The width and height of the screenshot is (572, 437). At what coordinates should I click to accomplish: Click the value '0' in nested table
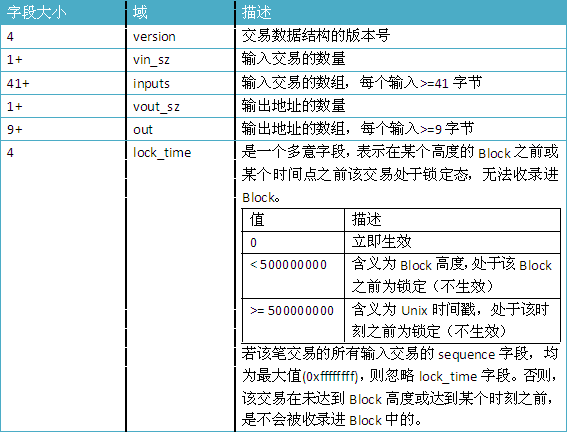coord(254,243)
